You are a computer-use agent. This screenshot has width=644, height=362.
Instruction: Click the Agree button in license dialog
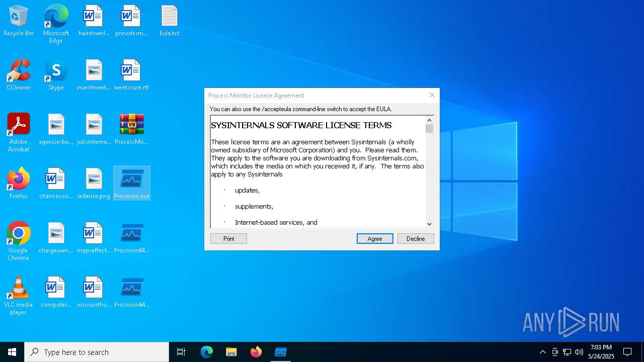pos(375,239)
